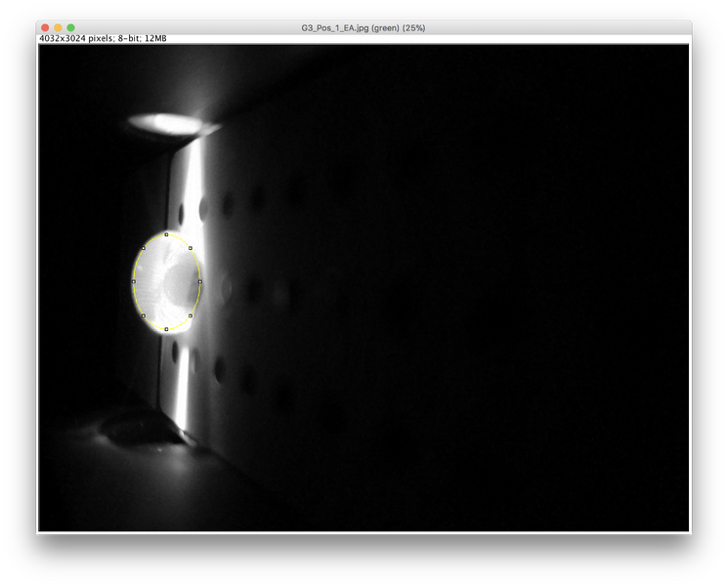The width and height of the screenshot is (728, 586).
Task: Minimize the image window with yellow button
Action: [x=58, y=27]
